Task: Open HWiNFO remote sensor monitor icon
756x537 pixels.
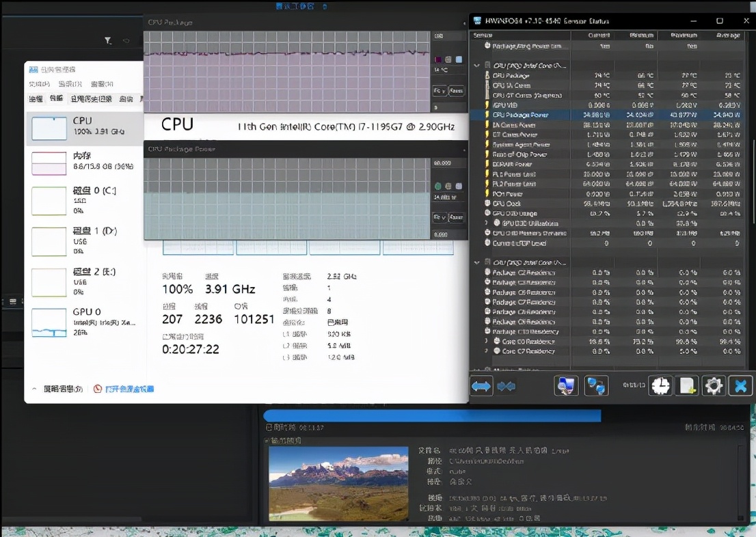Action: 566,386
